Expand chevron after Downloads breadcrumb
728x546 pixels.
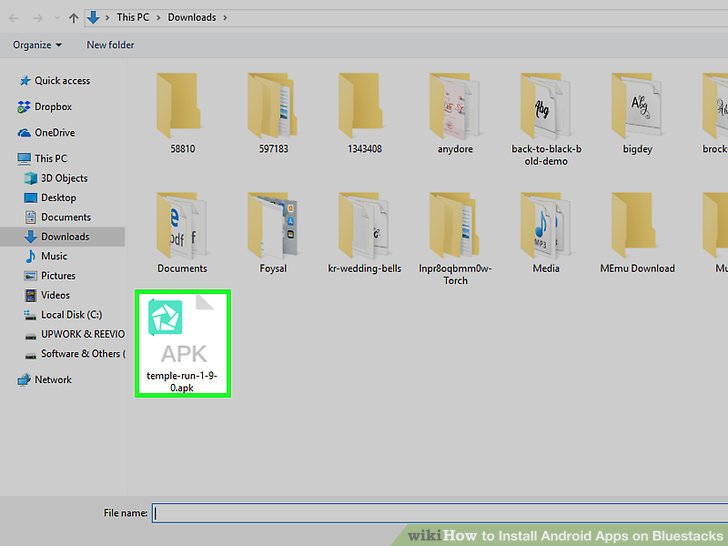225,18
